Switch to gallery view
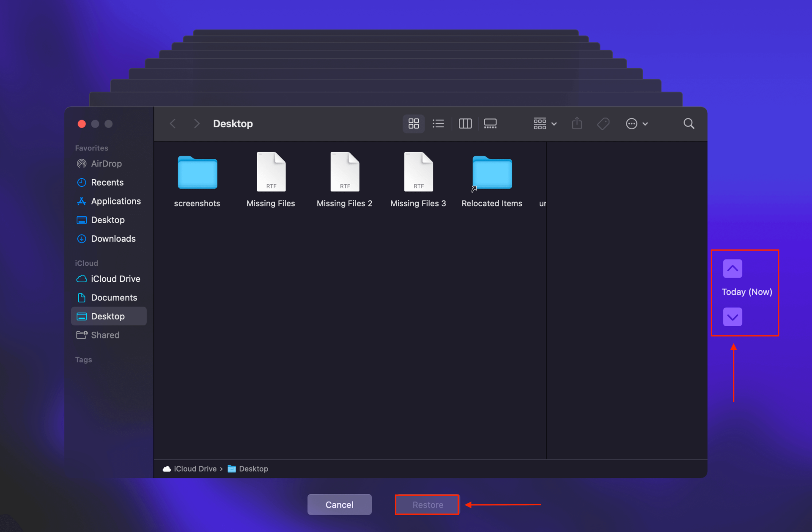 coord(490,123)
